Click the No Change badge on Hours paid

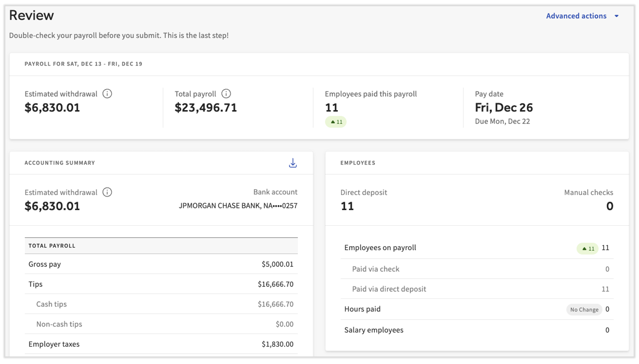[584, 309]
